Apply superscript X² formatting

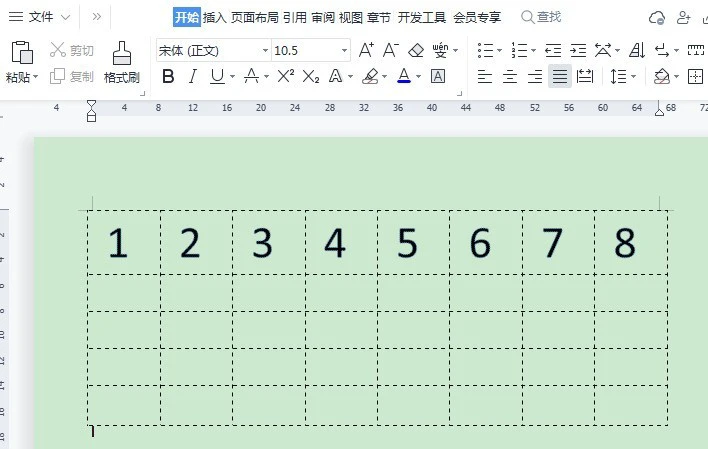pos(286,76)
